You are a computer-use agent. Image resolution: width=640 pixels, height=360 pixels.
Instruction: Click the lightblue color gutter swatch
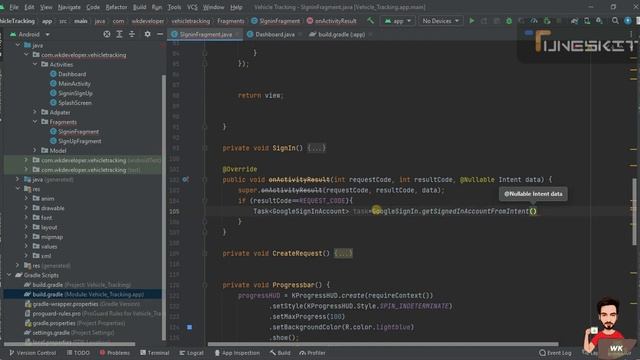click(189, 327)
